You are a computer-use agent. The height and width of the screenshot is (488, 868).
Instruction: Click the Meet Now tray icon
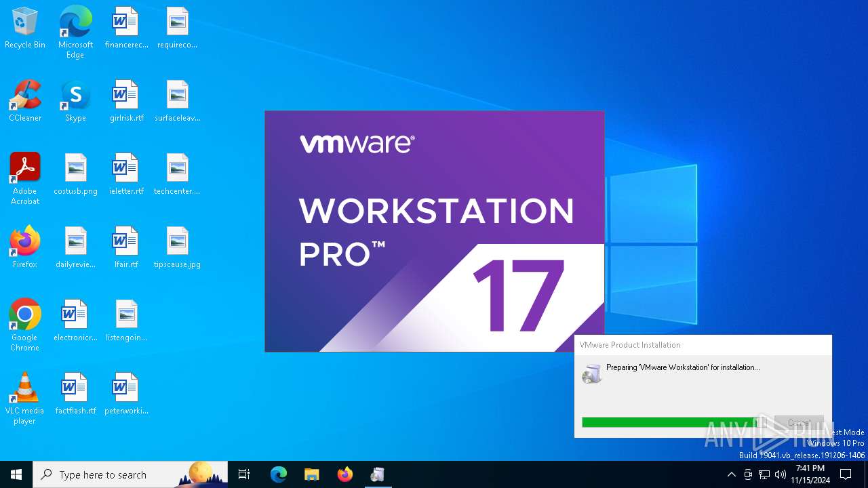coord(748,474)
